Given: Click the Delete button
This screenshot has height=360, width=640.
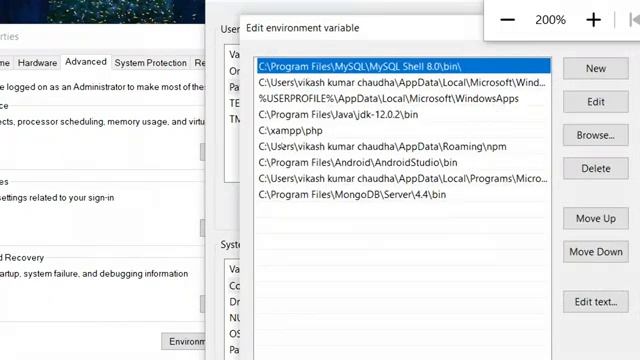Looking at the screenshot, I should (596, 169).
